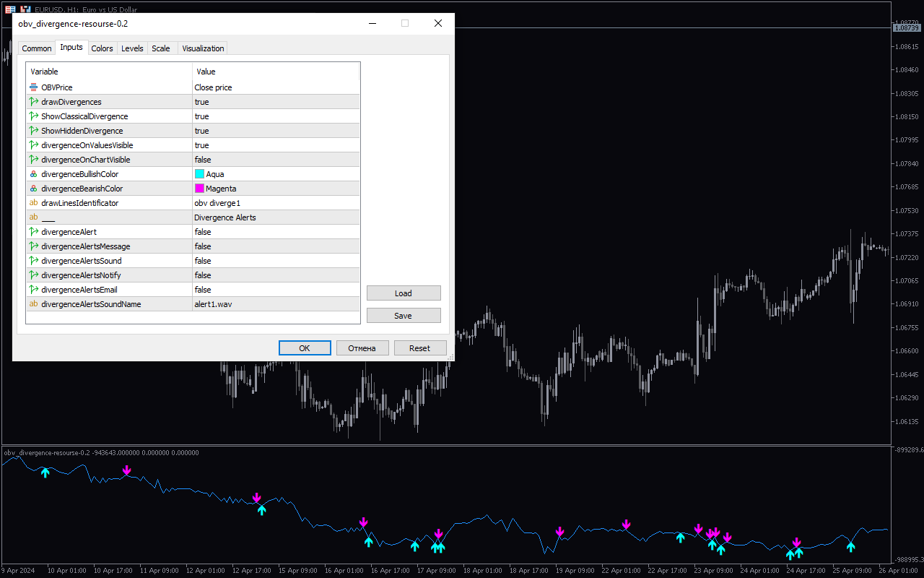
Task: Click the divergenceBullishColor color icon
Action: pos(33,174)
